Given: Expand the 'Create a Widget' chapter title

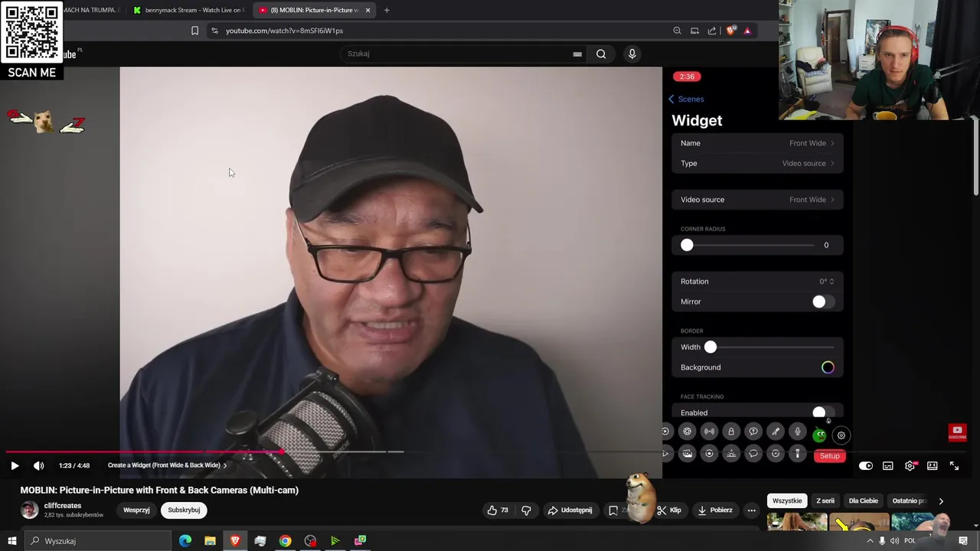Looking at the screenshot, I should [x=167, y=465].
